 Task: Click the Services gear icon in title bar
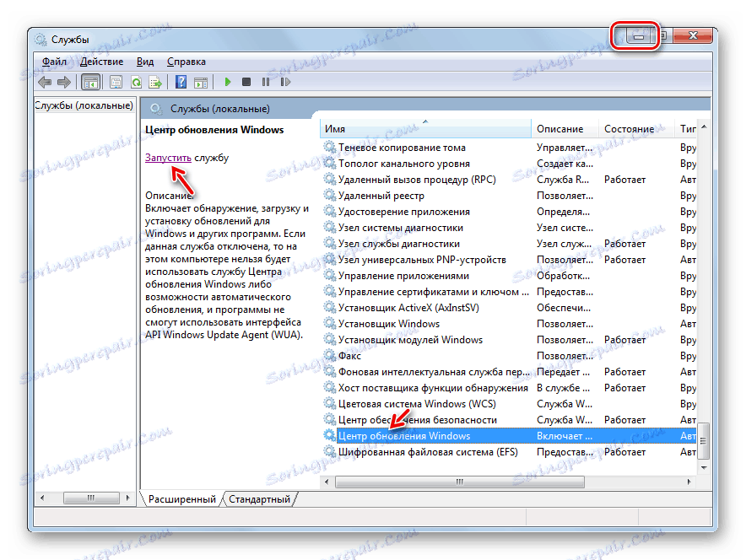[41, 40]
